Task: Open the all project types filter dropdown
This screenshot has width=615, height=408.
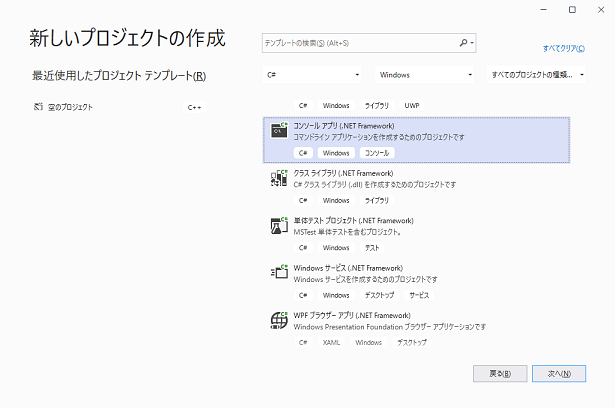Action: point(536,75)
